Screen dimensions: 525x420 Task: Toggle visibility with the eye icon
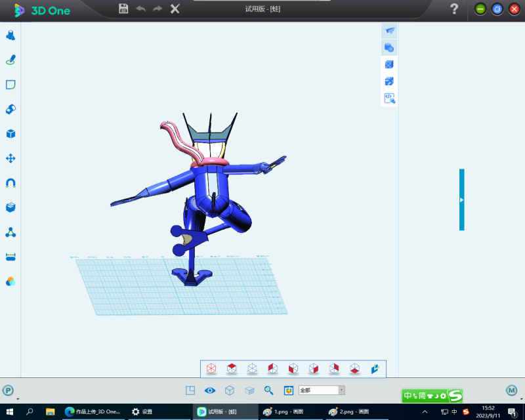[x=210, y=390]
